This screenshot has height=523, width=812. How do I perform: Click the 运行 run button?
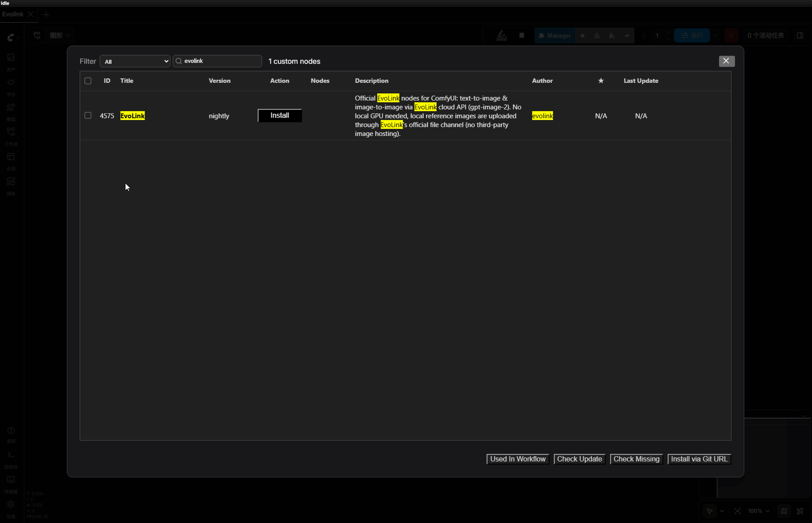[692, 35]
